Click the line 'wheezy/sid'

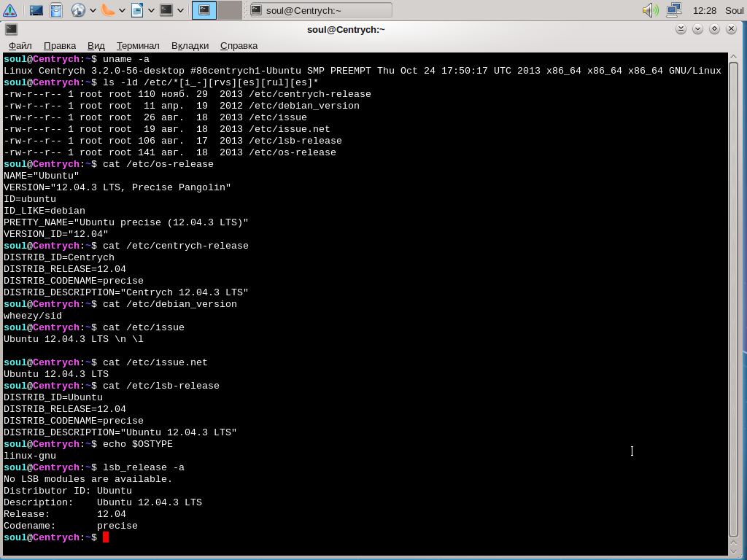pos(33,316)
